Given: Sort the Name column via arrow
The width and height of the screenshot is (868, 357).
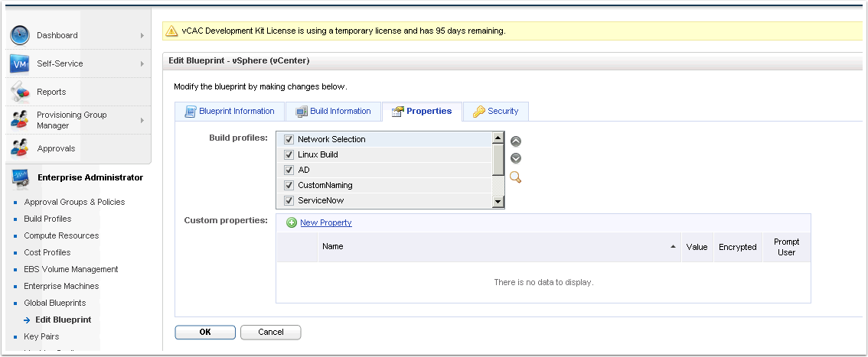Looking at the screenshot, I should tap(673, 246).
